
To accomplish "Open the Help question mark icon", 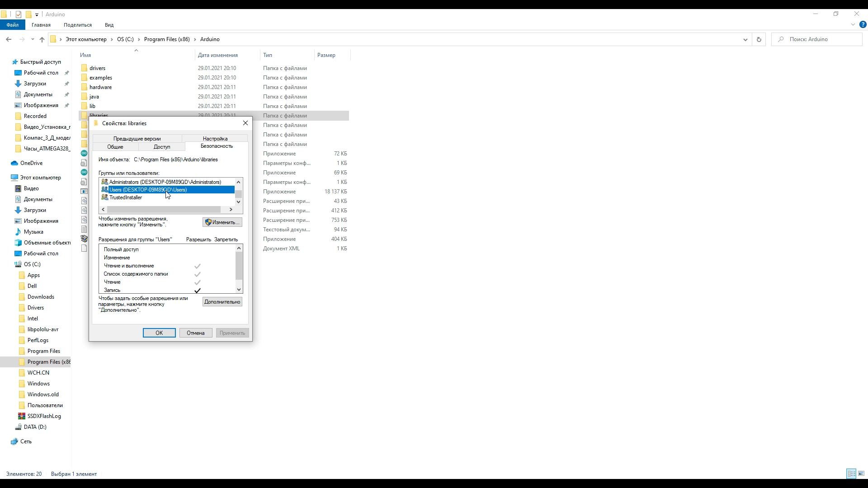I will 863,25.
